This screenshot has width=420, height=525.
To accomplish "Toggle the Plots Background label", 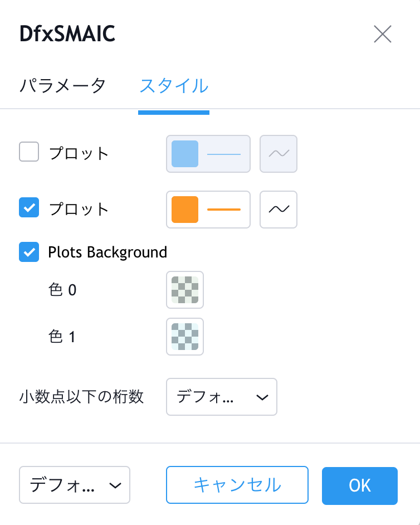I will tap(108, 252).
